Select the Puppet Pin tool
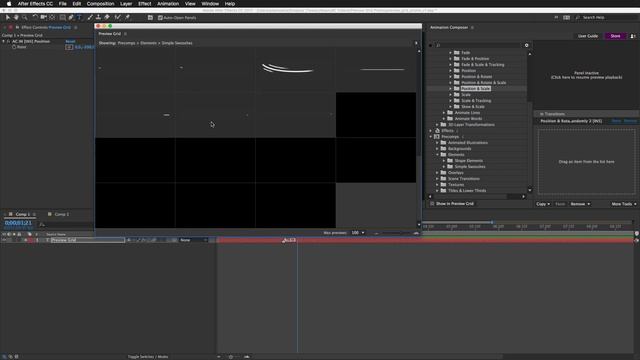The width and height of the screenshot is (640, 360). [x=127, y=18]
